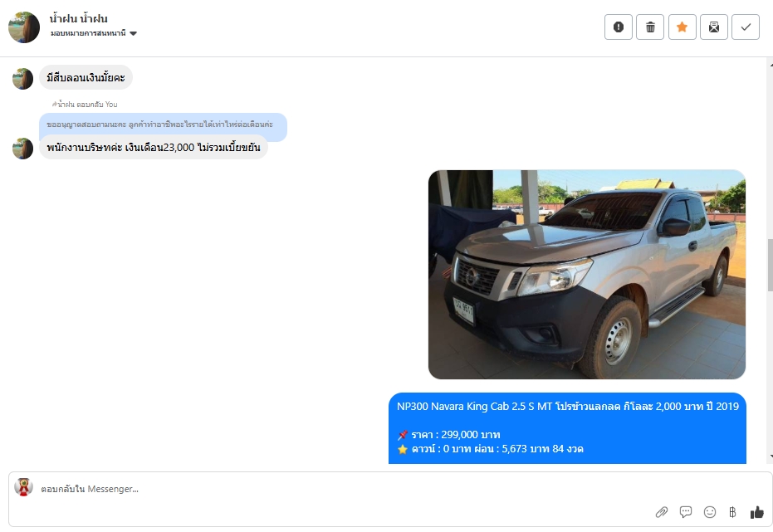Screen dimensions: 773x532
Task: Send a thumbs up like
Action: click(x=756, y=512)
